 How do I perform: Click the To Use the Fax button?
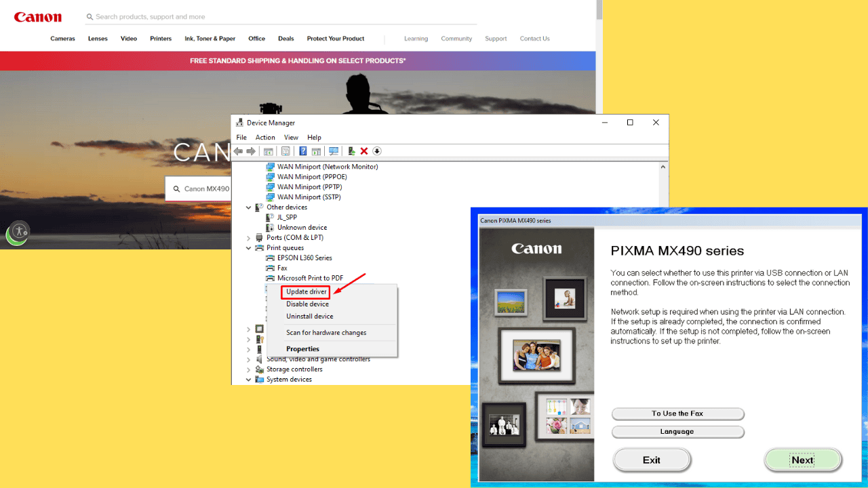click(677, 413)
